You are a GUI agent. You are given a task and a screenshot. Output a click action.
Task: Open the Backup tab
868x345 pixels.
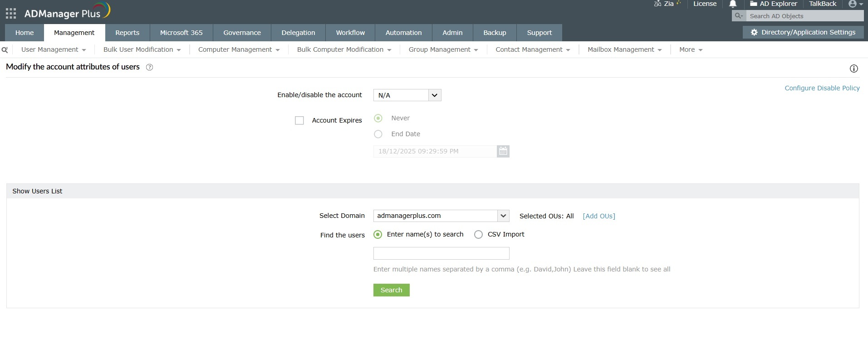[x=495, y=33]
